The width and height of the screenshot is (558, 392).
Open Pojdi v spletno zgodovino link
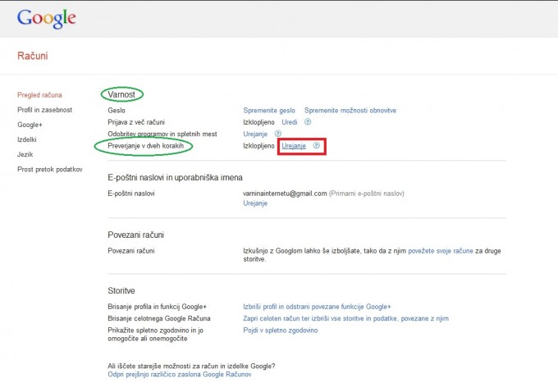(x=281, y=330)
